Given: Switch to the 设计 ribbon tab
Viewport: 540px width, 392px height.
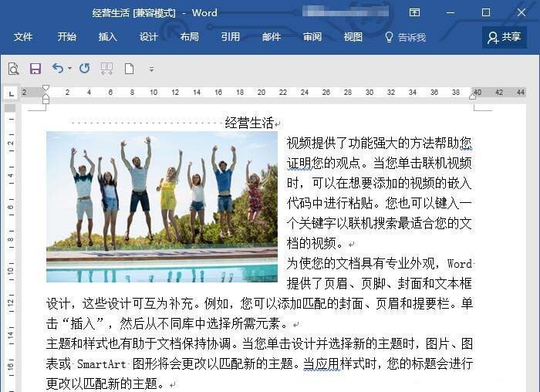Looking at the screenshot, I should 148,37.
